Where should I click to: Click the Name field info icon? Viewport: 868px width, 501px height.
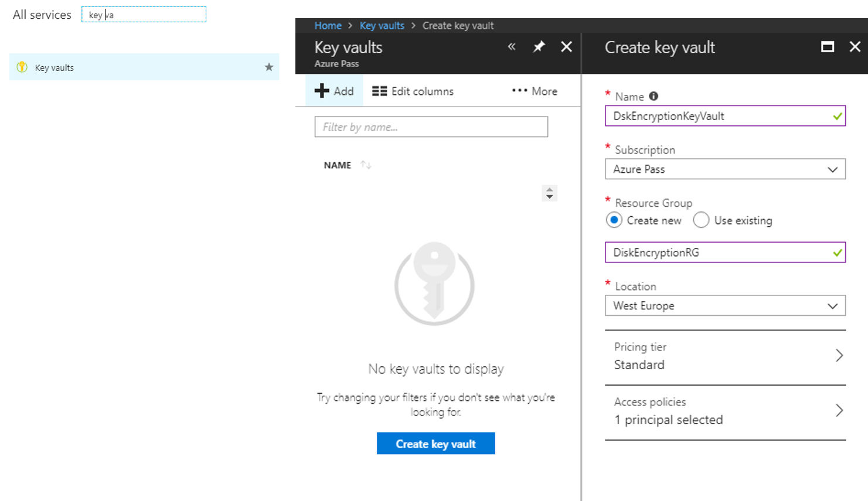pyautogui.click(x=653, y=96)
